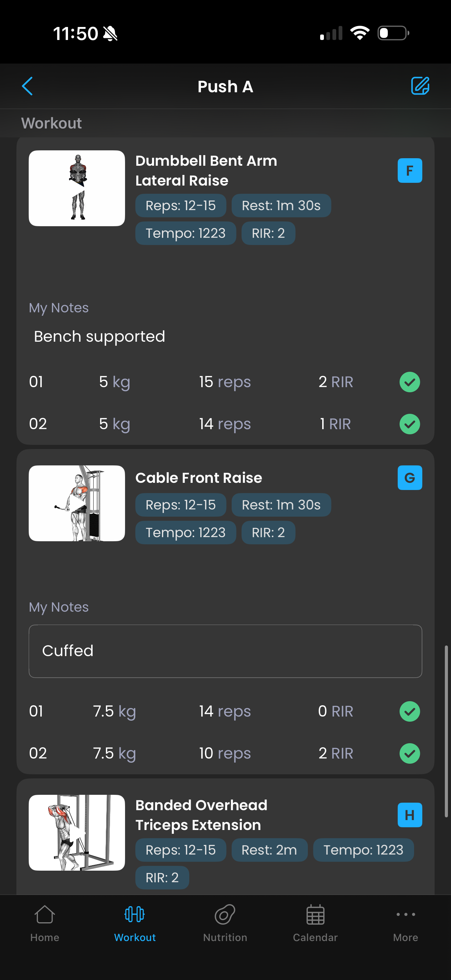Edit the Cuffed notes field
This screenshot has width=451, height=980.
pos(225,651)
